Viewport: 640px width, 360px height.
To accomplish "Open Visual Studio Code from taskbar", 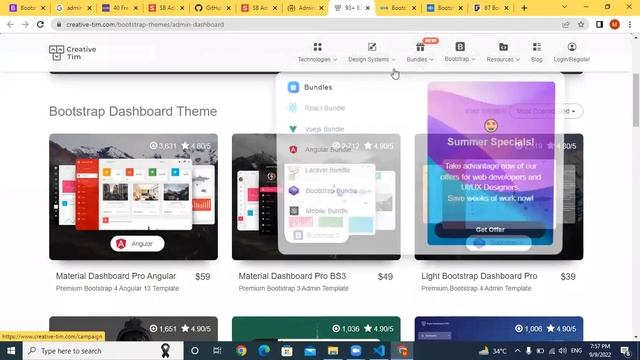I will point(379,351).
